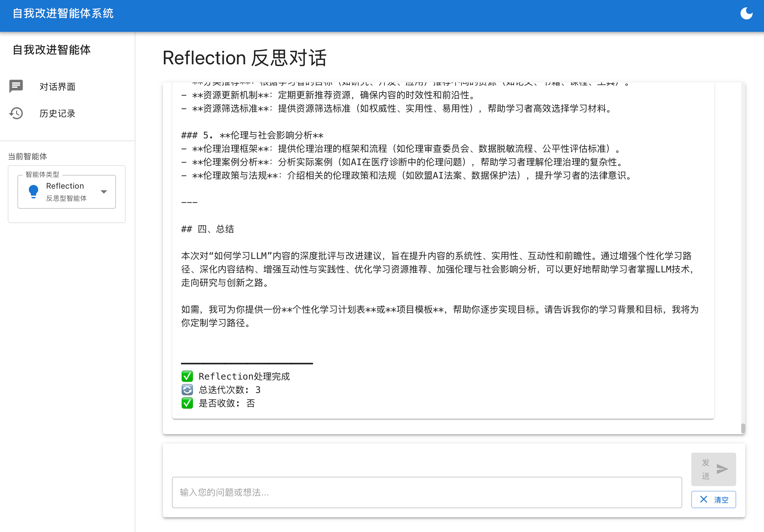
Task: Click the 自我改进智能体 sidebar heading
Action: click(52, 50)
